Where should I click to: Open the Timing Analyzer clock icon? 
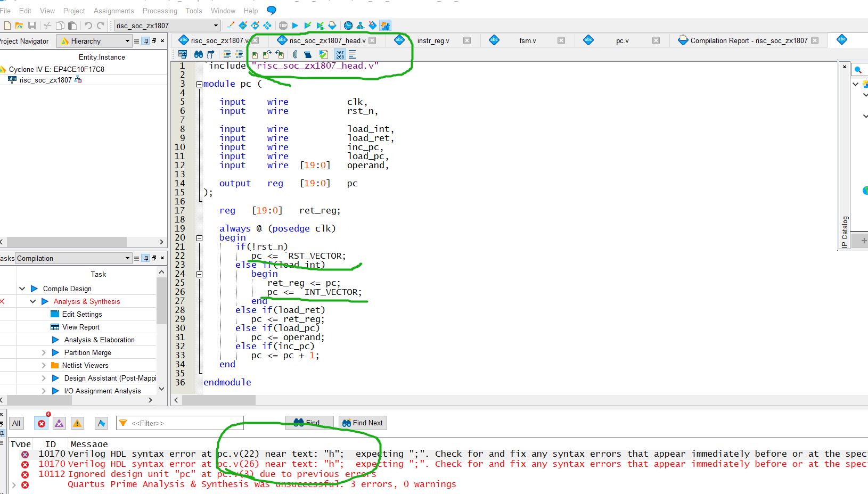point(348,25)
